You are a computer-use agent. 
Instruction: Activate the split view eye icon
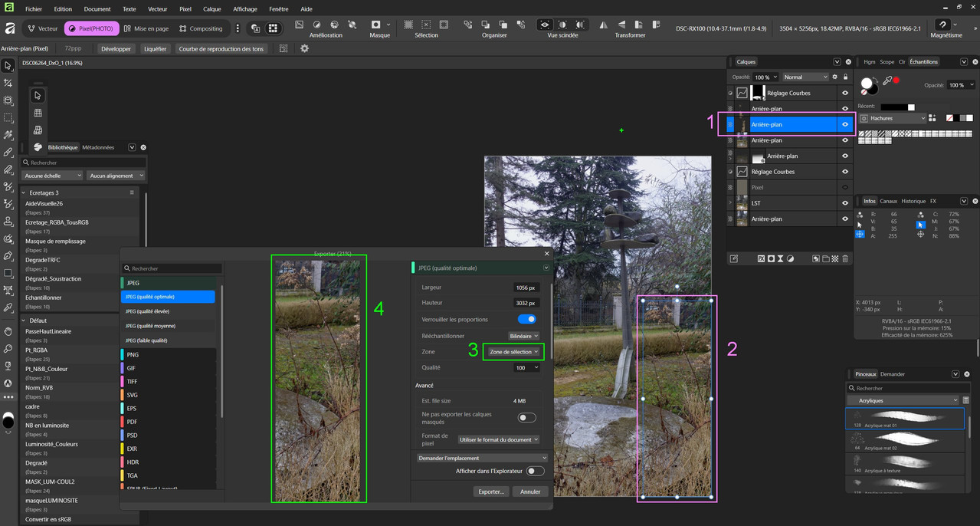[x=545, y=25]
